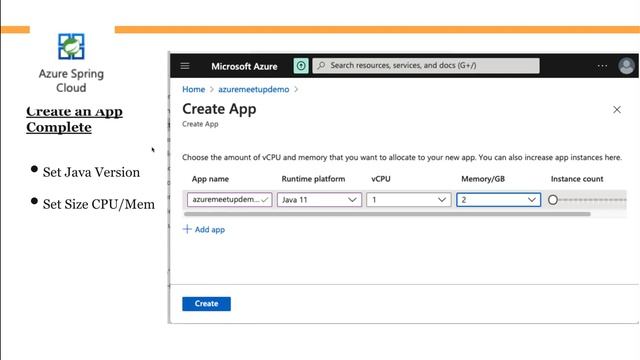Click the Microsoft Azure title
Image resolution: width=640 pixels, height=360 pixels.
(244, 66)
